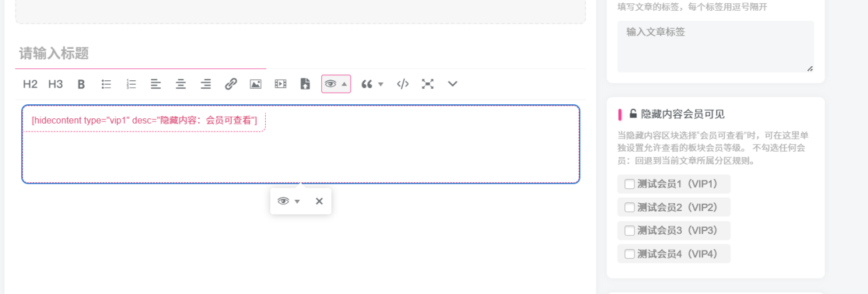Apply H2 heading format
This screenshot has height=294, width=868.
[30, 84]
